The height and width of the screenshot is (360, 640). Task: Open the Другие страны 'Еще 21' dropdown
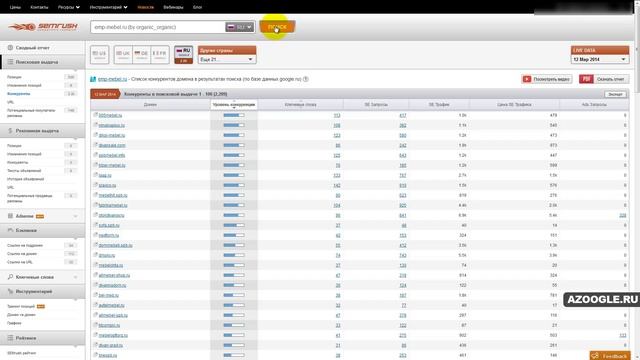click(227, 59)
